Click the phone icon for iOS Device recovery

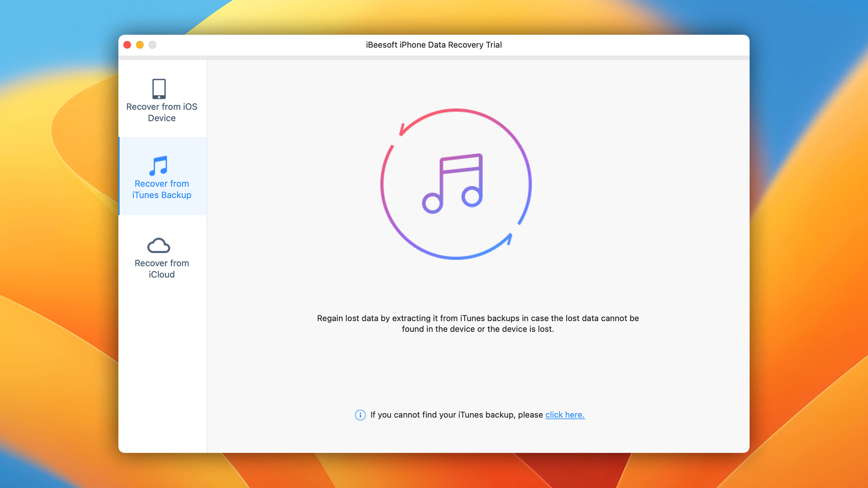click(159, 88)
